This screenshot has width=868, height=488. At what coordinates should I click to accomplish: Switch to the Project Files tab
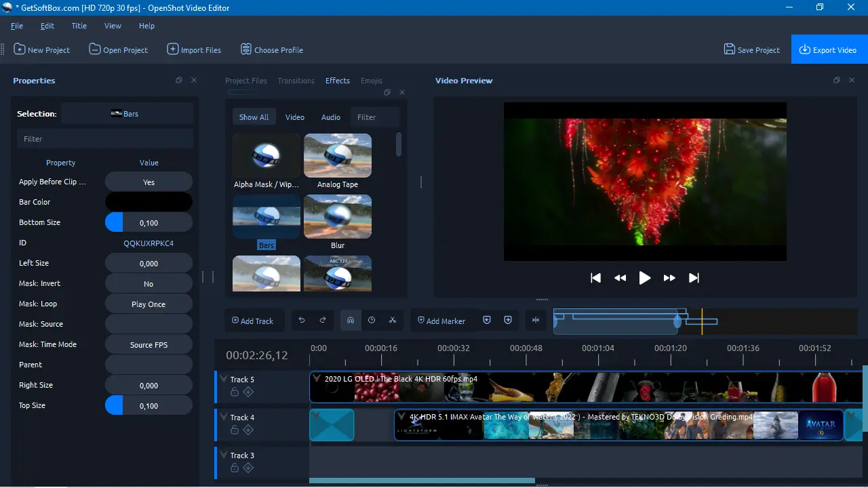pos(246,81)
